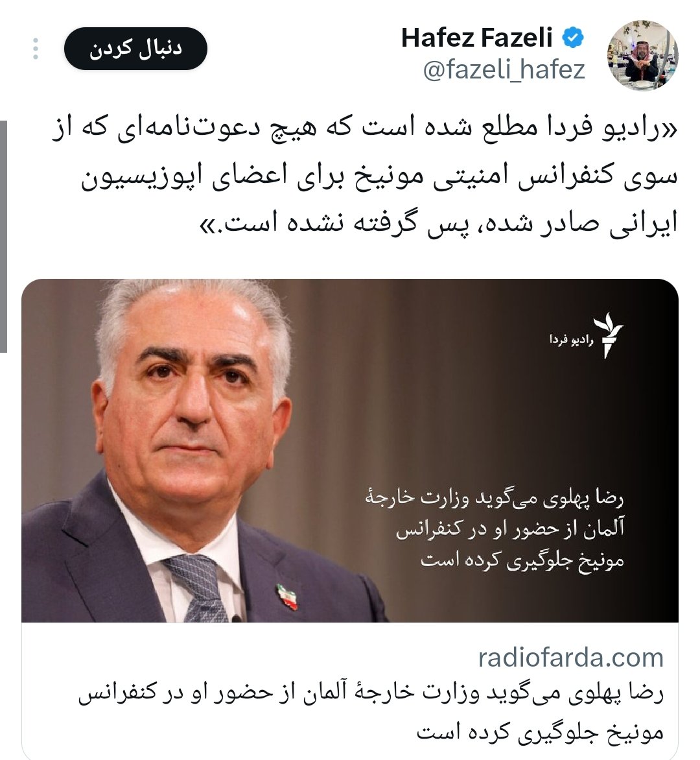Open Hafez Fazeli's profile picture
The height and width of the screenshot is (760, 700).
coord(642,54)
